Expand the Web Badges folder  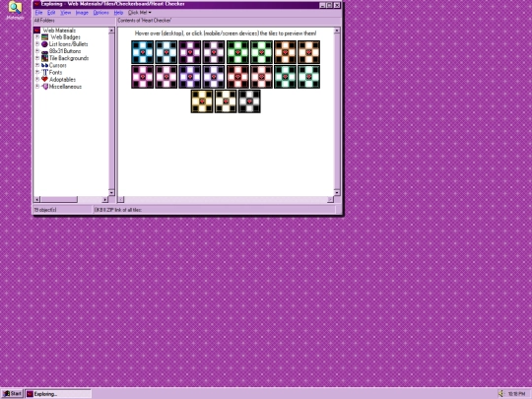(x=37, y=37)
